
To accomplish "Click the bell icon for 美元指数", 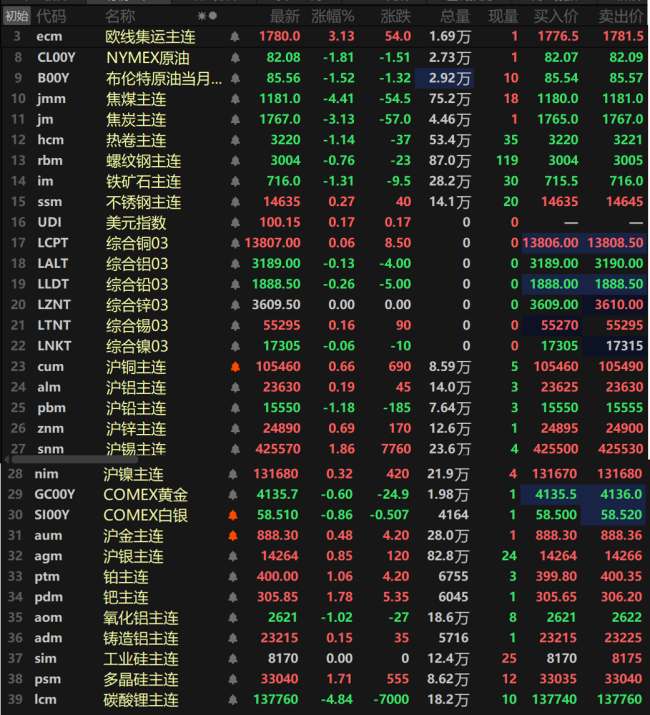I will pos(235,223).
